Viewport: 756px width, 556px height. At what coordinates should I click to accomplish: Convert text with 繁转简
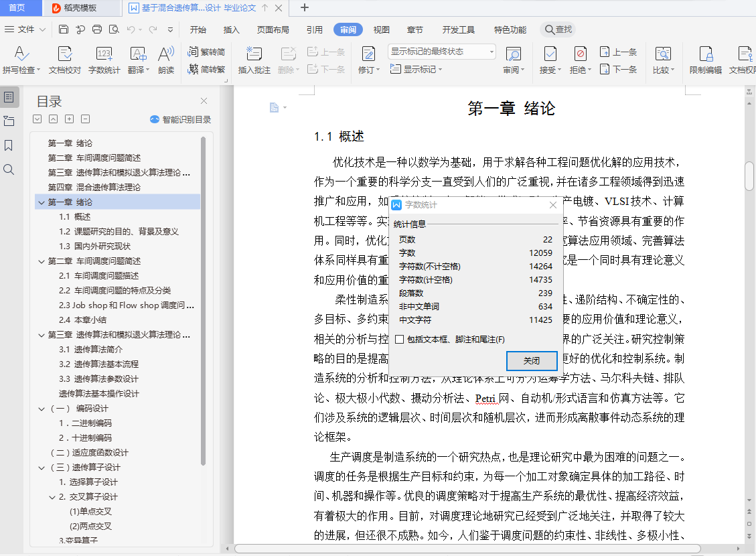click(x=206, y=52)
